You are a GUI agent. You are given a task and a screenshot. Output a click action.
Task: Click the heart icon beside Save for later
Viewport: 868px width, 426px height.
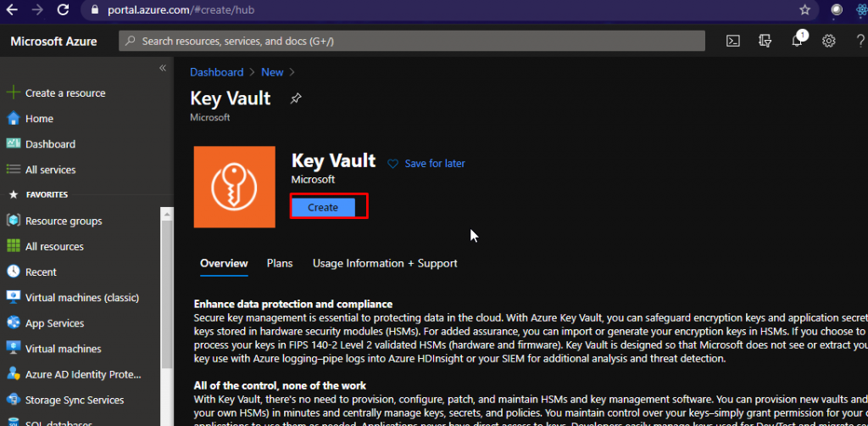[x=392, y=164]
